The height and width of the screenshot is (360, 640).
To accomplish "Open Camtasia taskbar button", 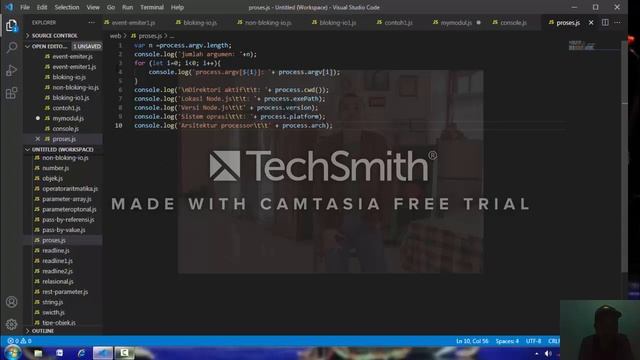I will [124, 353].
